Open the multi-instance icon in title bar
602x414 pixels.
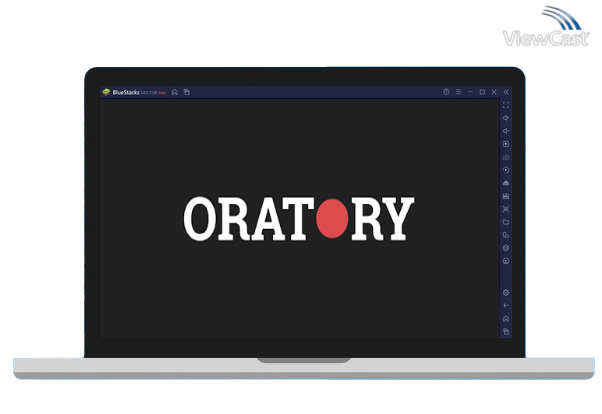click(187, 92)
